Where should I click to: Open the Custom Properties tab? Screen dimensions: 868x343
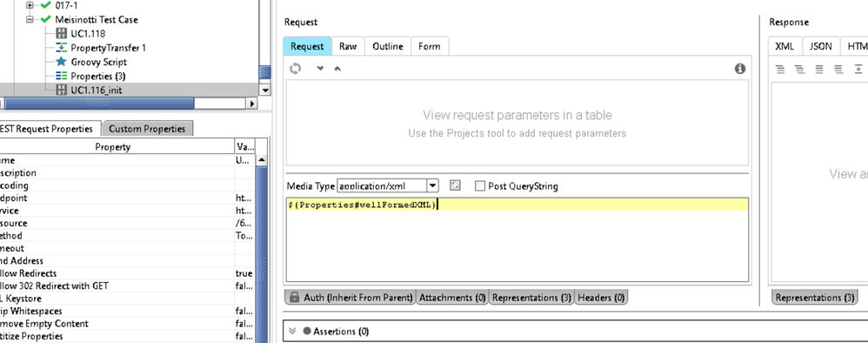pos(147,129)
